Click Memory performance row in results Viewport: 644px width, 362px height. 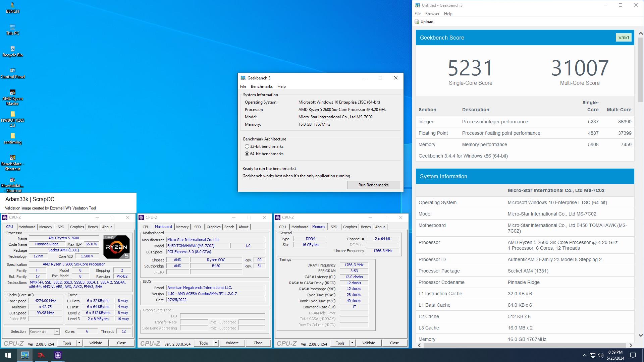point(525,144)
